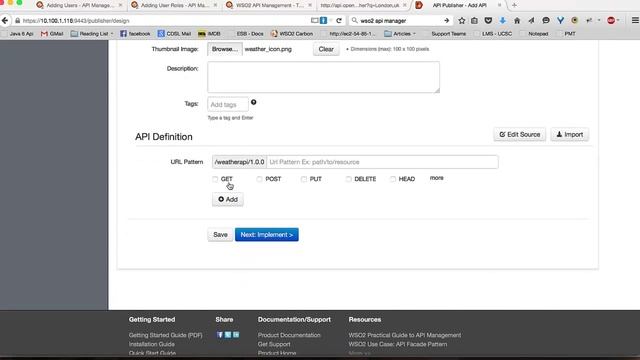
Task: Click the Clear thumbnail button
Action: pos(326,49)
